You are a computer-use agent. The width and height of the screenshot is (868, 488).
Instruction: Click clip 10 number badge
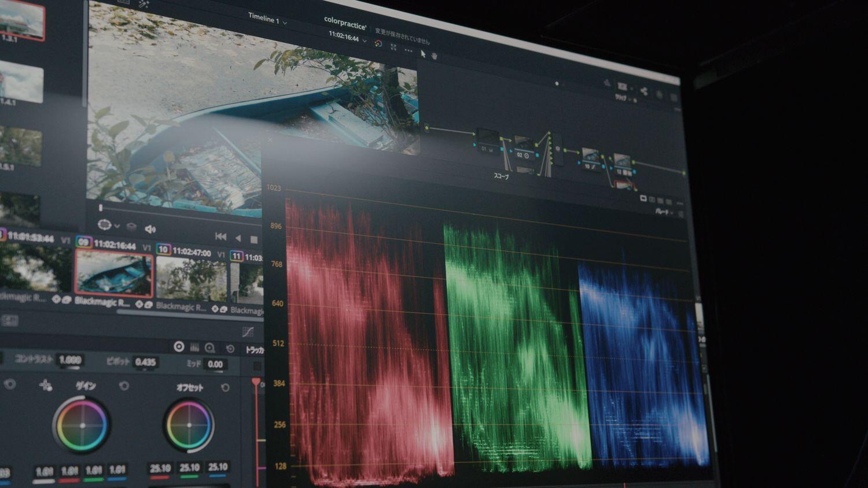click(163, 249)
